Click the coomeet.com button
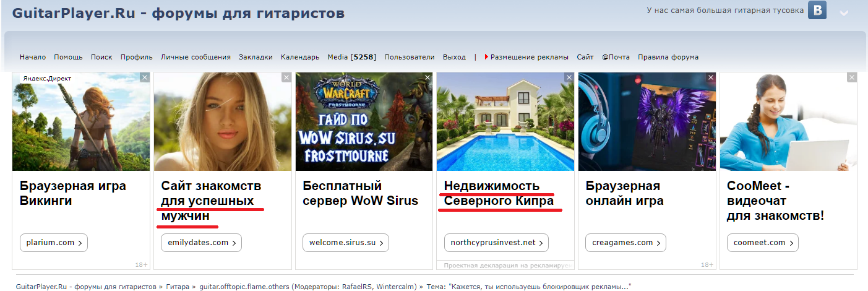This screenshot has width=868, height=291. click(762, 243)
